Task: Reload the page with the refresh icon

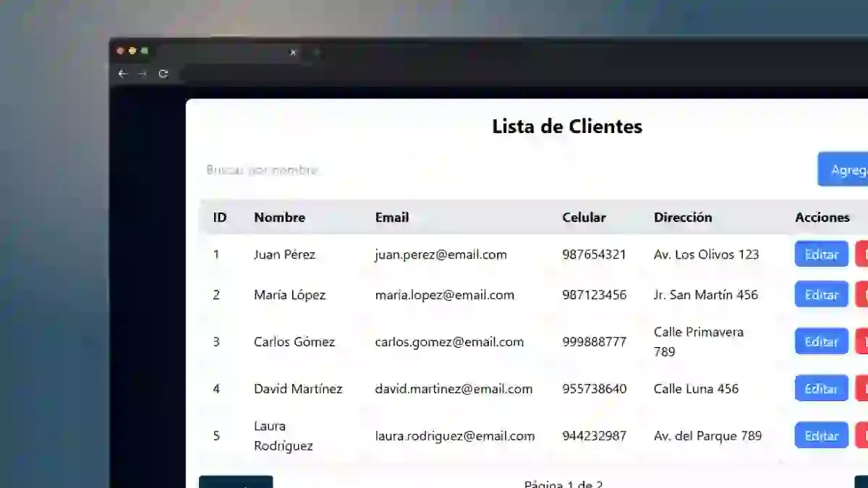Action: (163, 74)
